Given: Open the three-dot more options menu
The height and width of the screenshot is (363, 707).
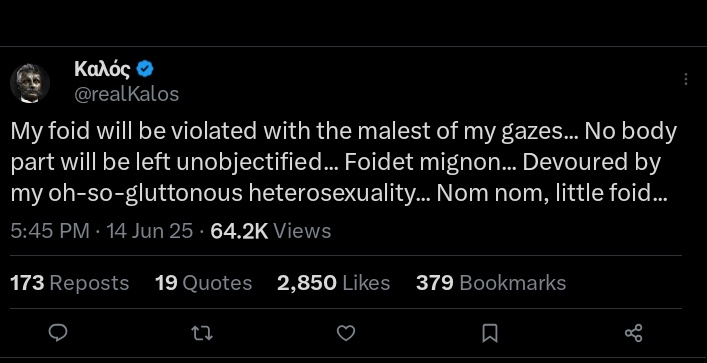Looking at the screenshot, I should point(685,79).
